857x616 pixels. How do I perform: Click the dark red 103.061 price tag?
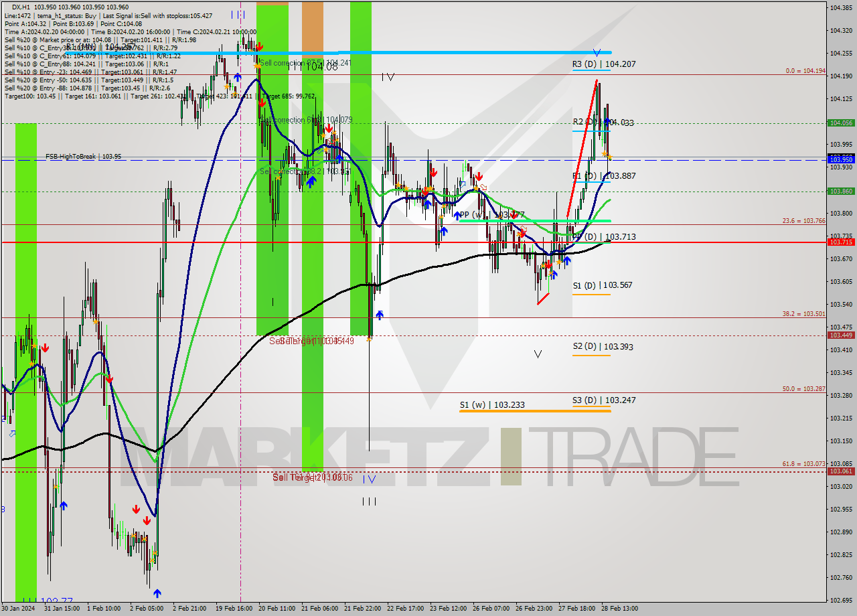(x=842, y=471)
